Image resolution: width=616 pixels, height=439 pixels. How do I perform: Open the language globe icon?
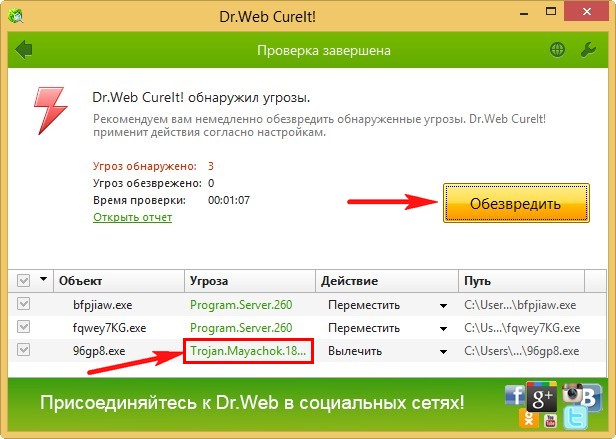point(557,50)
